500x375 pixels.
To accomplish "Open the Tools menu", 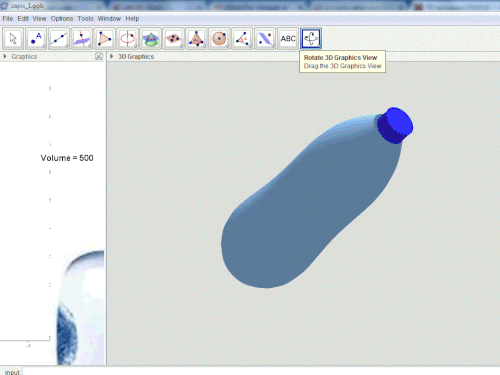I will click(85, 19).
